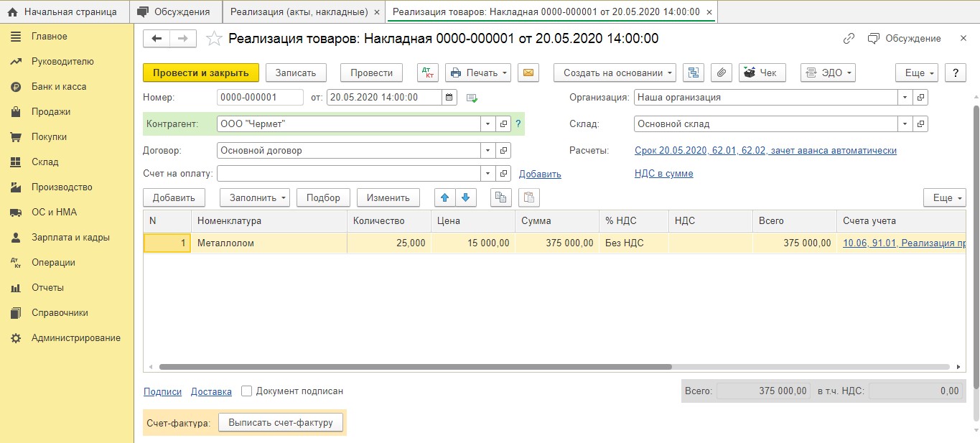
Task: Click into the Номер input field
Action: click(259, 98)
